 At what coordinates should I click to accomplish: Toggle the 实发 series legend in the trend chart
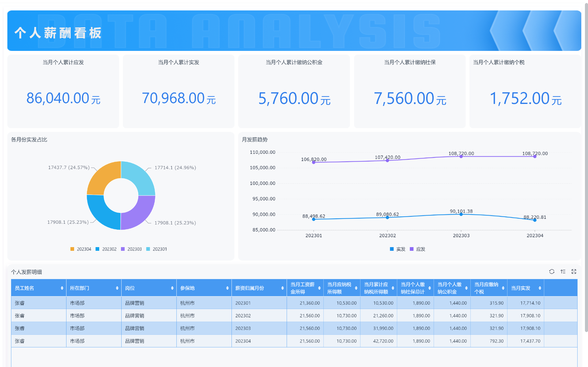coord(398,249)
